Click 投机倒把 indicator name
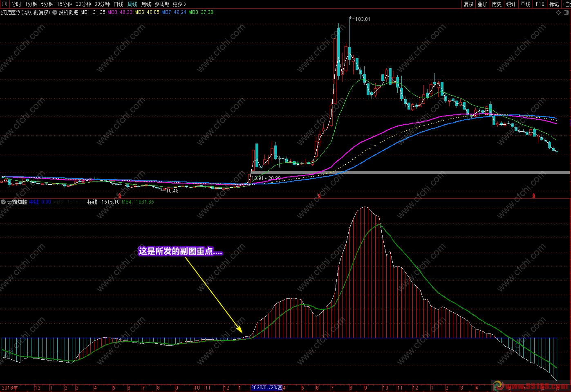 click(68, 12)
